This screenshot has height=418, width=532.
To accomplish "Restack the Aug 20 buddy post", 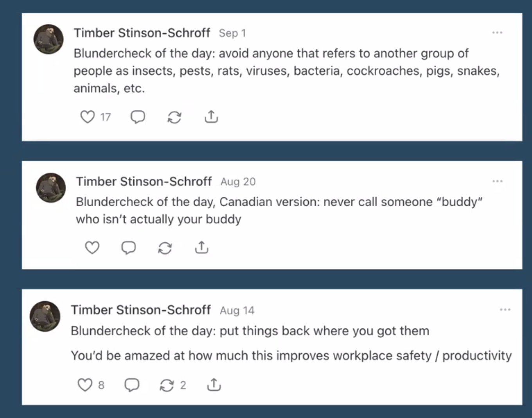I will point(165,248).
